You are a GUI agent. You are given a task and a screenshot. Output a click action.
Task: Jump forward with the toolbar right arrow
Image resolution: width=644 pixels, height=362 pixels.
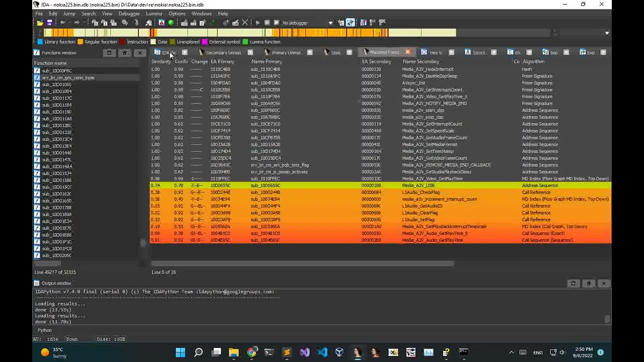pyautogui.click(x=76, y=23)
